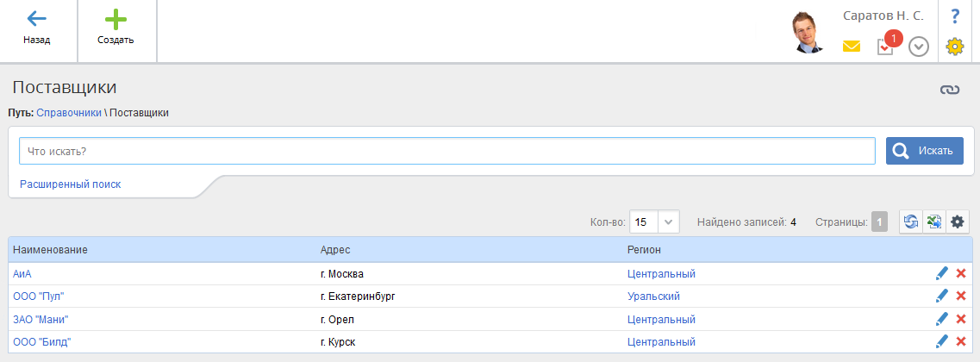This screenshot has height=362, width=980.
Task: Go back with the Назад button
Action: 36,30
